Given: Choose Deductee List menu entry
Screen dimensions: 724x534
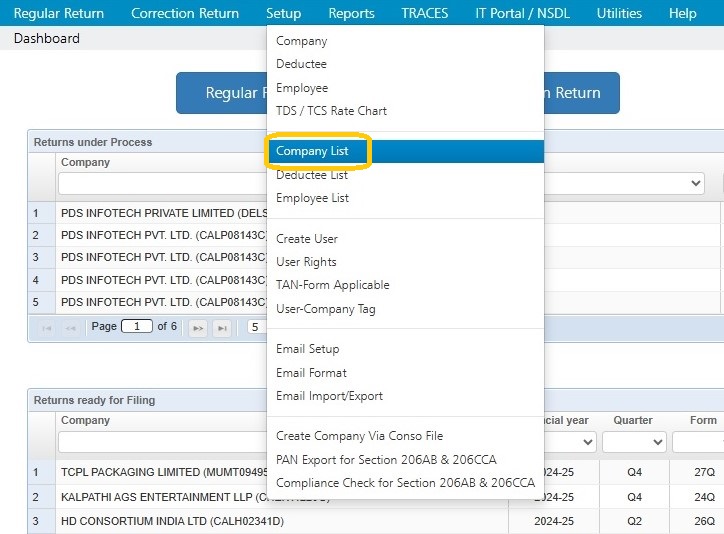Looking at the screenshot, I should click(312, 175).
